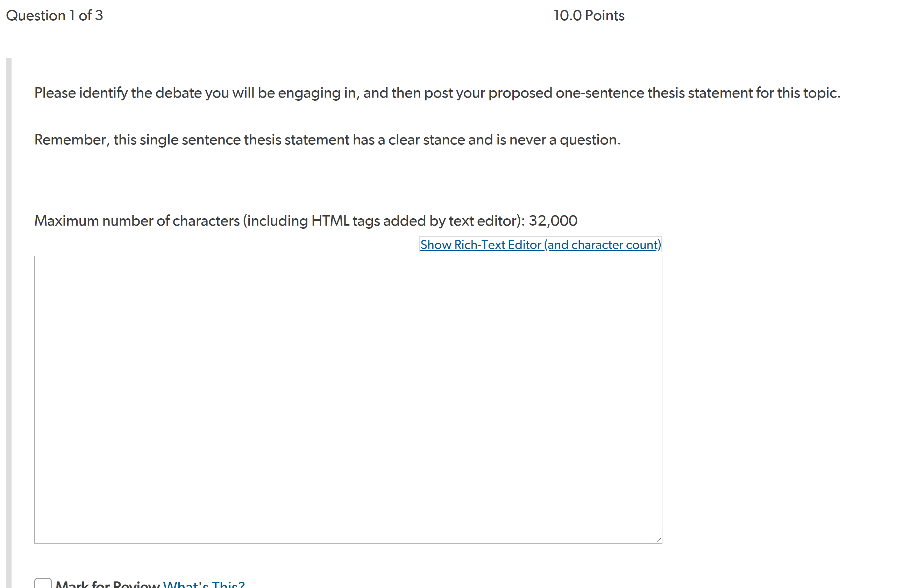
Task: Click 'HTML tags added by text editor' text
Action: (x=416, y=221)
